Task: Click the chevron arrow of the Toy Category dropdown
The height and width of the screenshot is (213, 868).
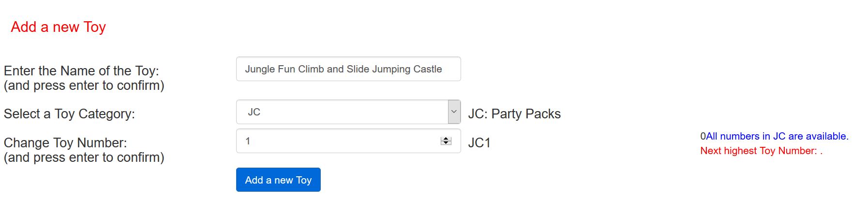Action: (454, 112)
